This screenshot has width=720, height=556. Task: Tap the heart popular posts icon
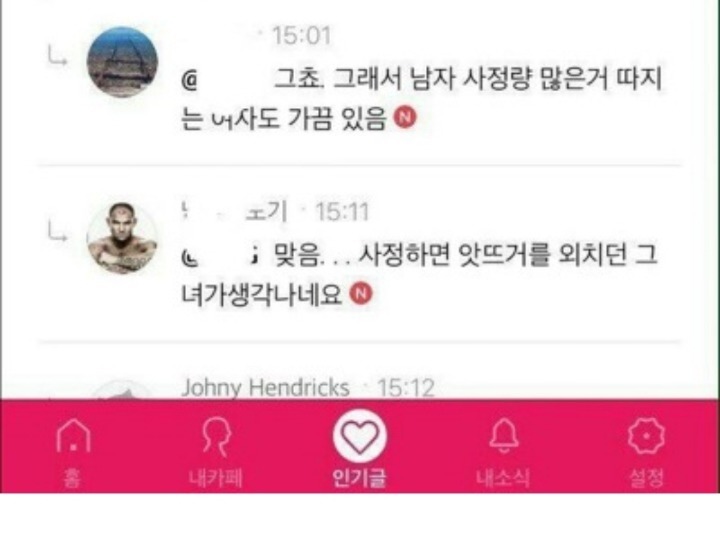point(360,436)
